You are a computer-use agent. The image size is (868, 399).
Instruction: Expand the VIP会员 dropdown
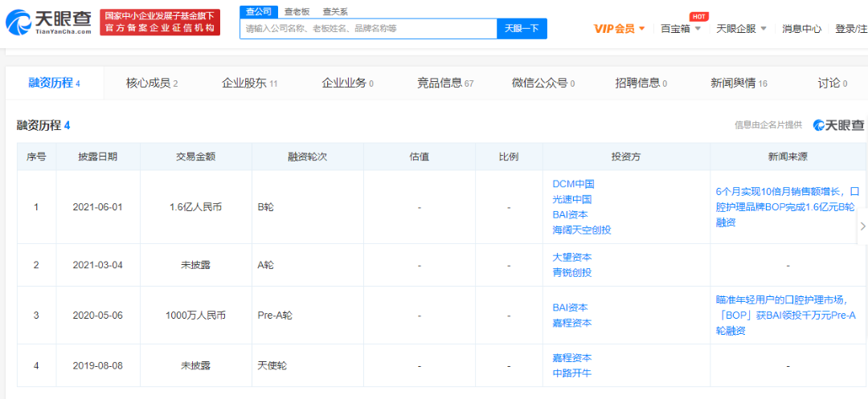620,29
